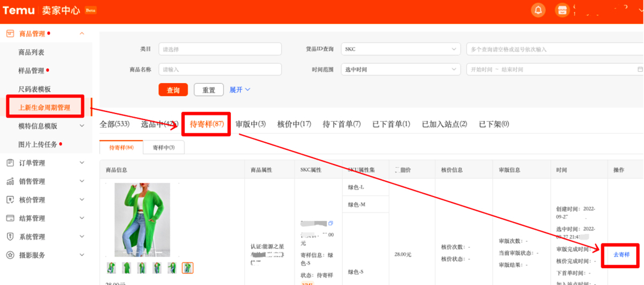Click the 结算管理 card icon
The width and height of the screenshot is (644, 285).
point(10,218)
